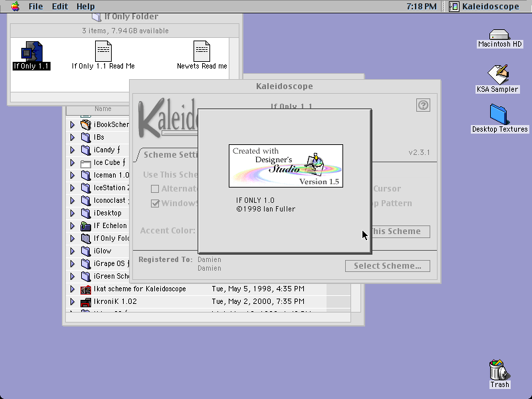Switch to the Scheme Settings tab

point(167,155)
